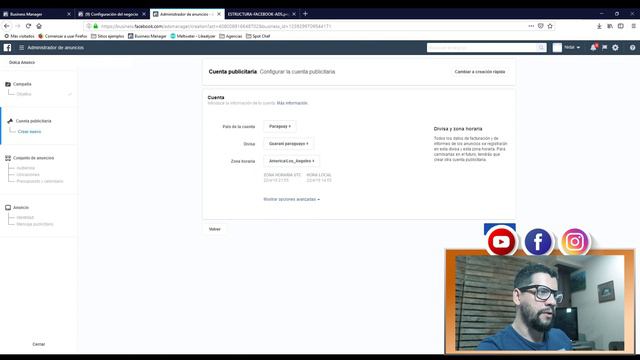The height and width of the screenshot is (360, 640).
Task: Open the Comenzar a usar Firefox bookmark
Action: pyautogui.click(x=62, y=36)
